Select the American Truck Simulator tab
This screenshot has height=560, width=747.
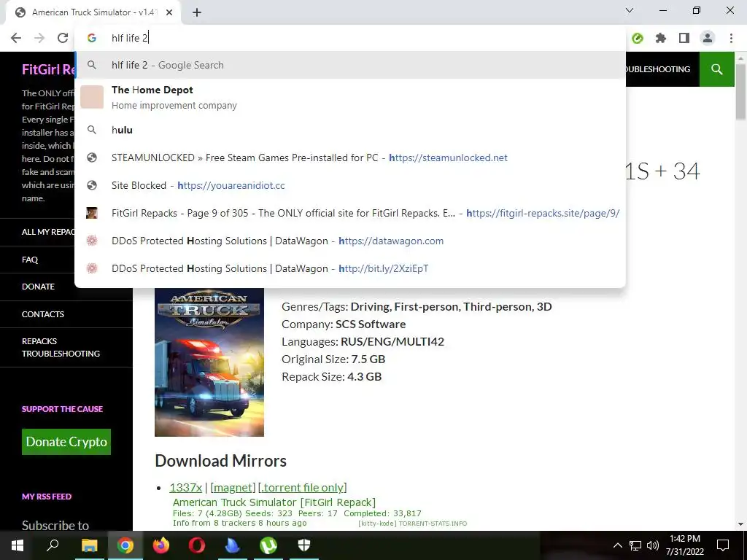[93, 12]
